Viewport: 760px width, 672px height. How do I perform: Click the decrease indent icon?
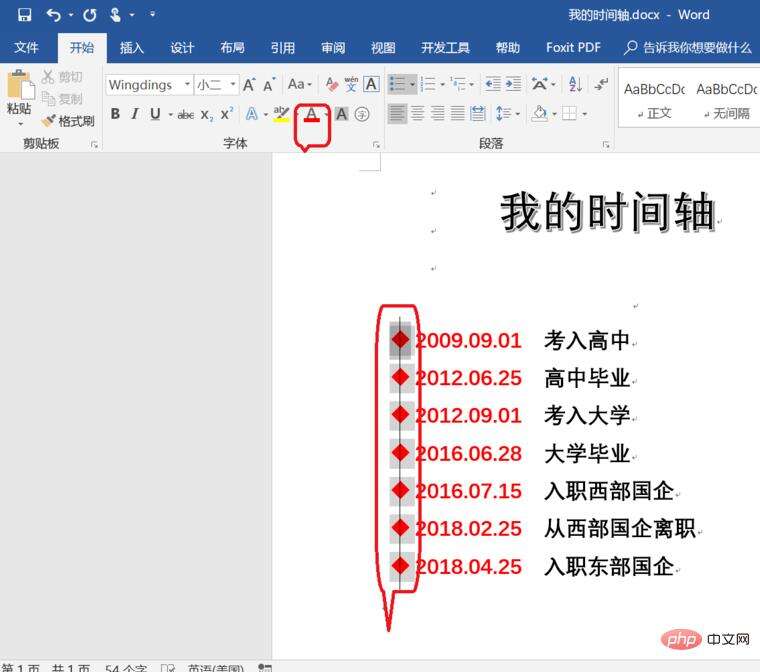point(493,84)
